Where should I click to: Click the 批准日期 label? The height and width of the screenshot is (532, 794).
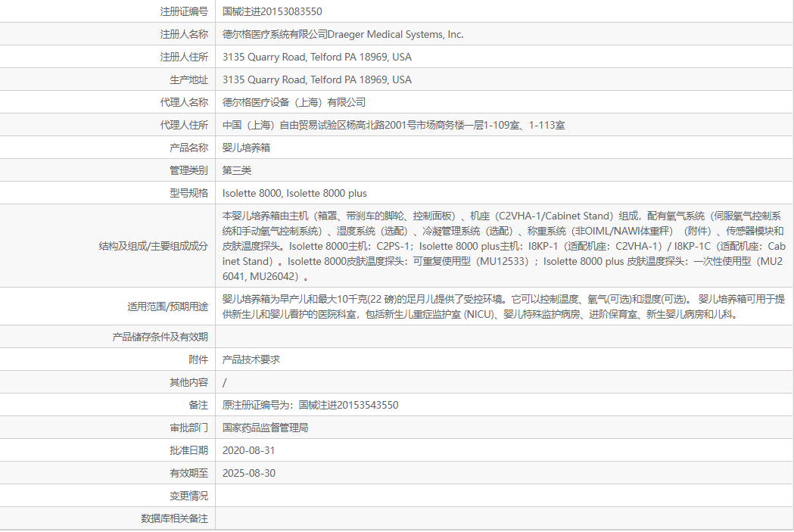[x=188, y=450]
